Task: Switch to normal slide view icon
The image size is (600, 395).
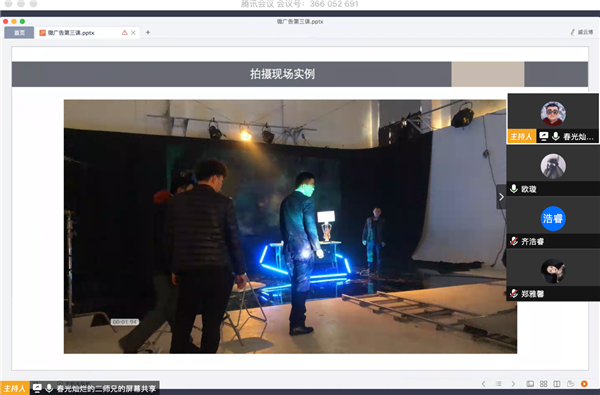Action: [530, 384]
